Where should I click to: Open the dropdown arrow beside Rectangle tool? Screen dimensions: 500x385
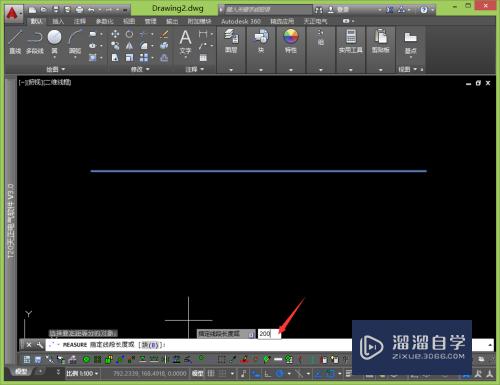[101, 34]
